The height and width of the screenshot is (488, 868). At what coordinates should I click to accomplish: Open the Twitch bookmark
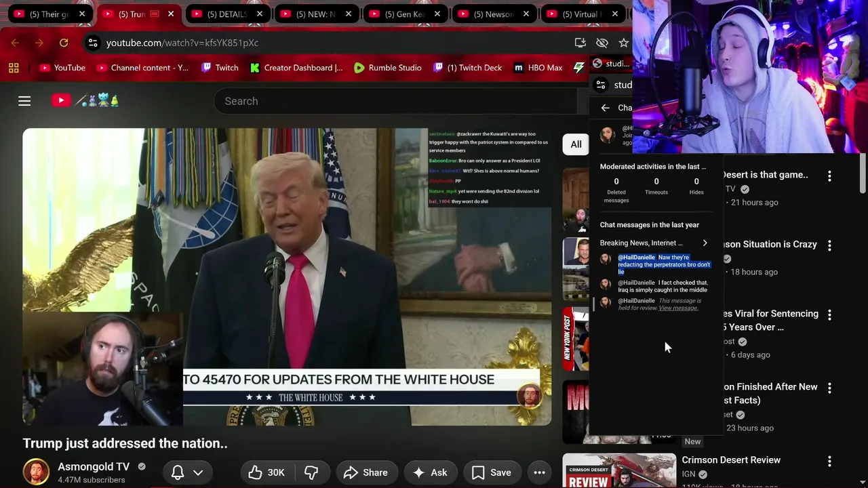pos(220,68)
